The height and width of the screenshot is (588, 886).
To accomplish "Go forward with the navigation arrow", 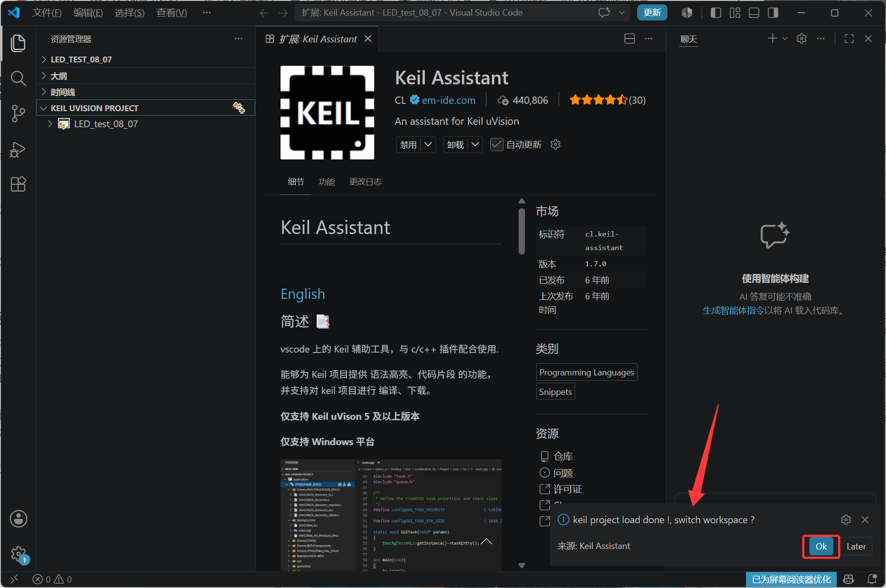I will coord(283,13).
